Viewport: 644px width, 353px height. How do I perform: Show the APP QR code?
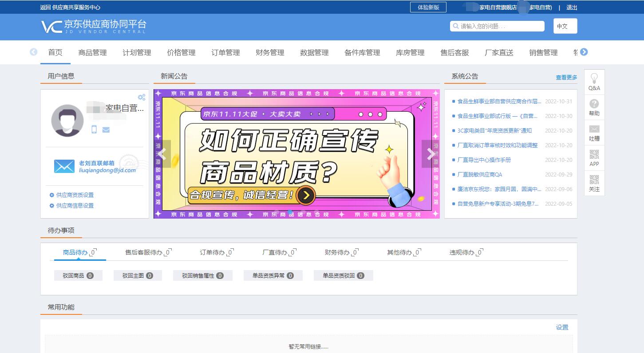point(594,158)
